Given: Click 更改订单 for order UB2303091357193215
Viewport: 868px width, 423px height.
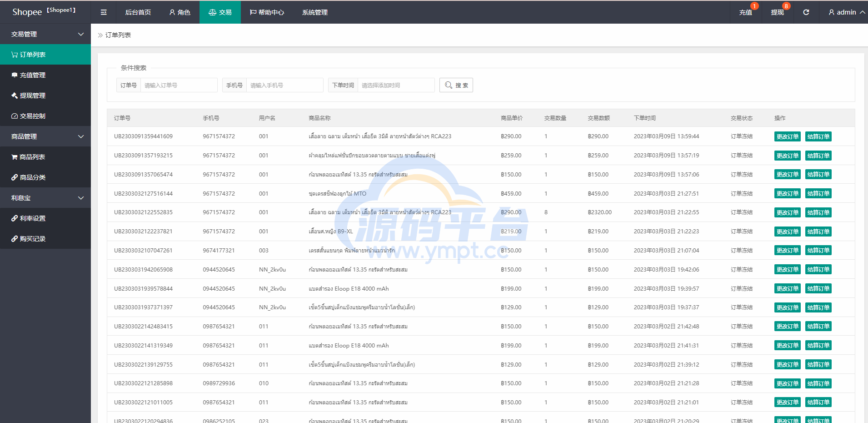Looking at the screenshot, I should point(787,156).
